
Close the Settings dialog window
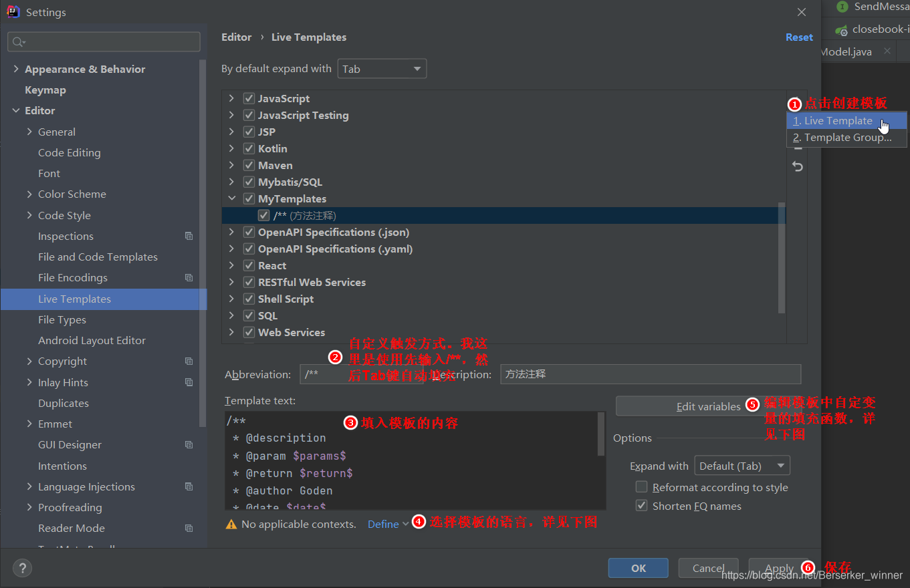(802, 12)
